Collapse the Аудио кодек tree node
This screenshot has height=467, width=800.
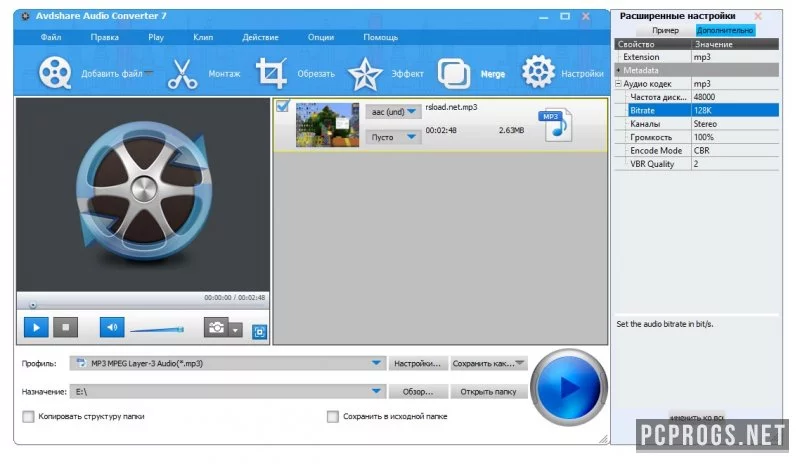pos(618,83)
